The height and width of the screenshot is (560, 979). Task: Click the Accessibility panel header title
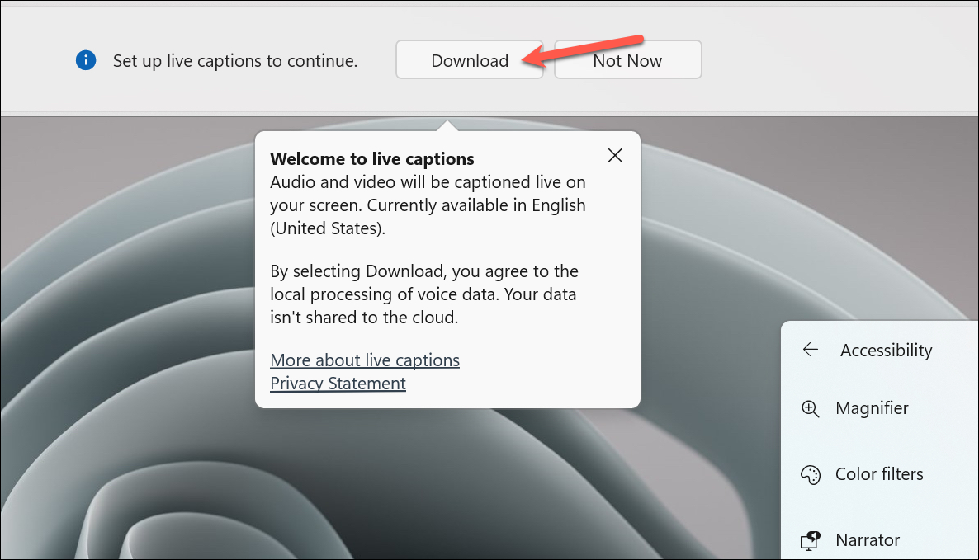pos(886,351)
